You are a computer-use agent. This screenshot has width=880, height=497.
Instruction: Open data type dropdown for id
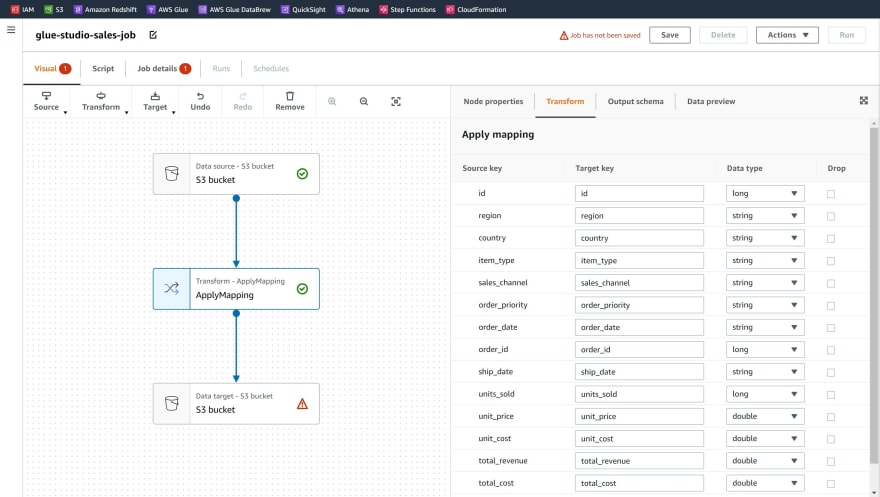(765, 194)
